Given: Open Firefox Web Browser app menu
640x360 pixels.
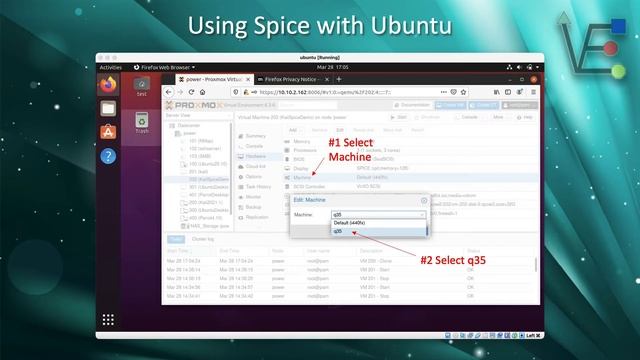Looking at the screenshot, I should coord(164,67).
